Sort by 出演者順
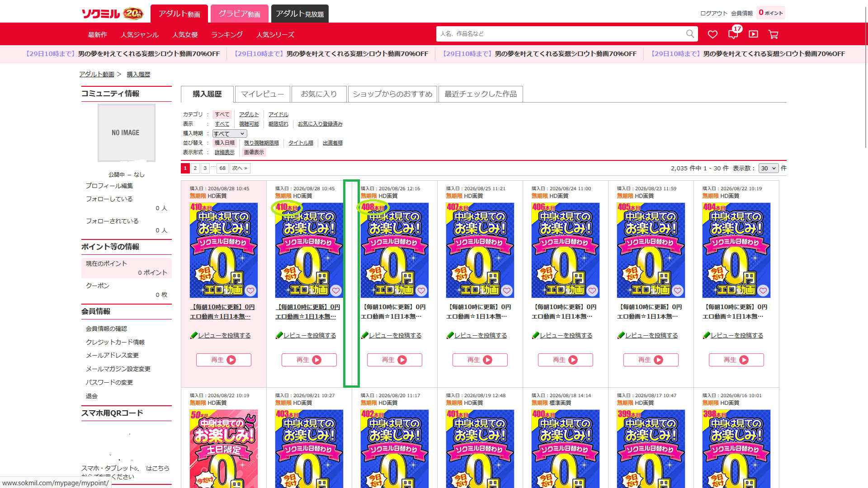The height and width of the screenshot is (488, 868). pos(333,143)
